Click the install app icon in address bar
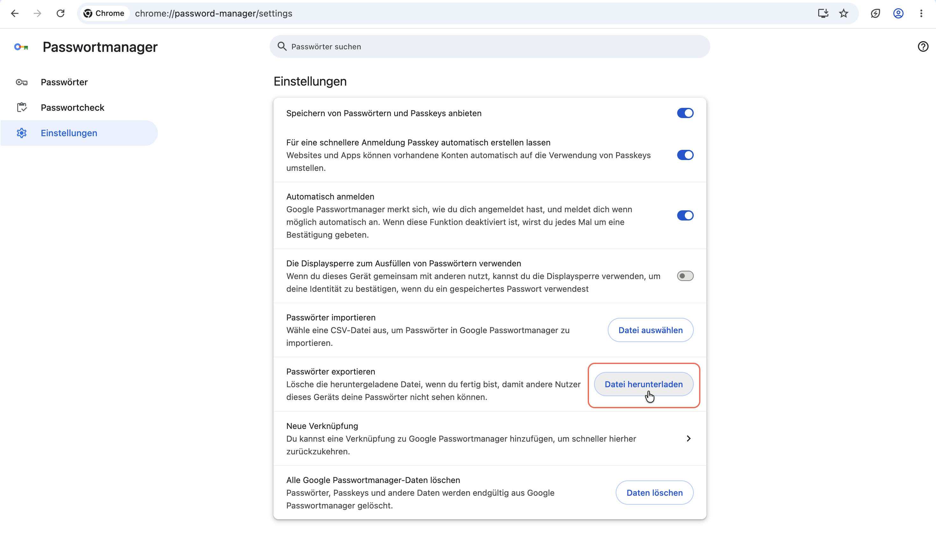936x560 pixels. pyautogui.click(x=823, y=14)
